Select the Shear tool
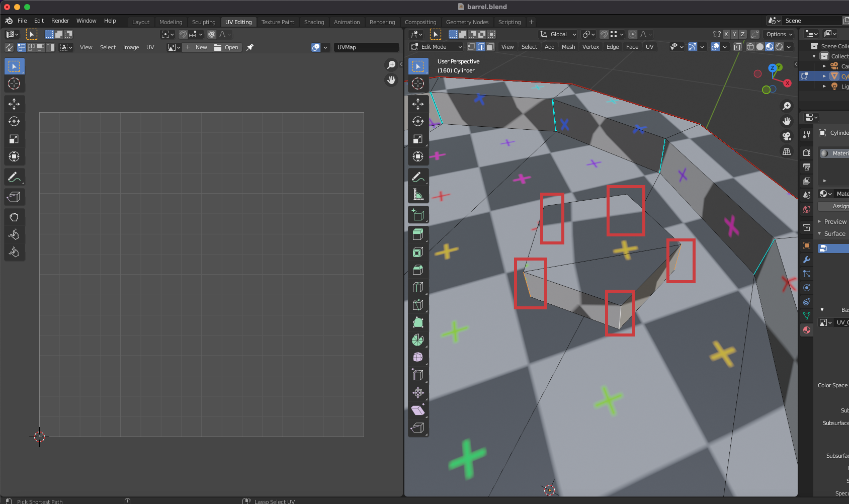Viewport: 849px width, 504px height. [x=418, y=410]
